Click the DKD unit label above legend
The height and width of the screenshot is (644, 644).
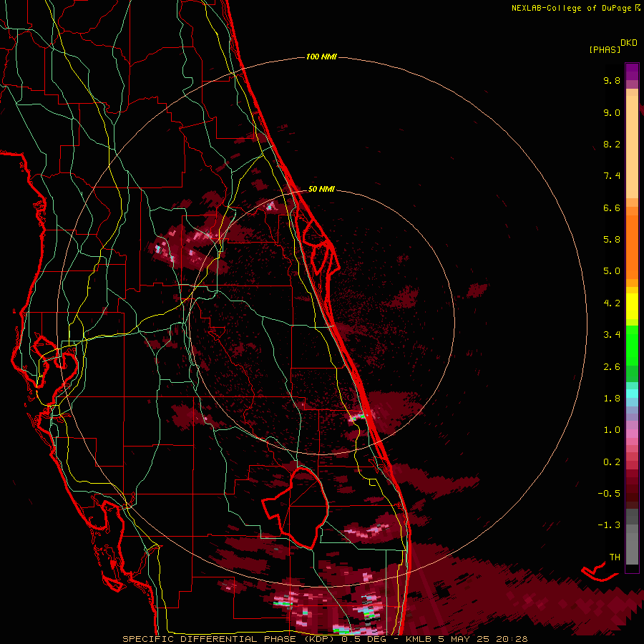[x=628, y=43]
